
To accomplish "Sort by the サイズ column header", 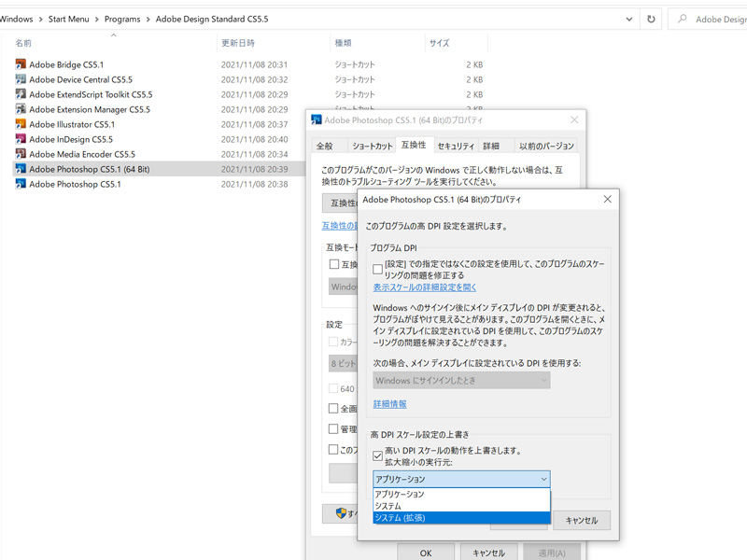I will (x=439, y=43).
